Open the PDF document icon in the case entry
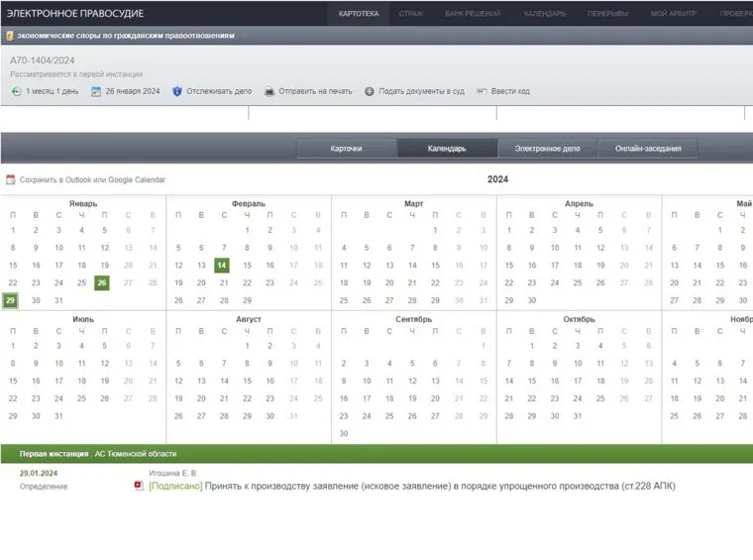 click(x=139, y=487)
